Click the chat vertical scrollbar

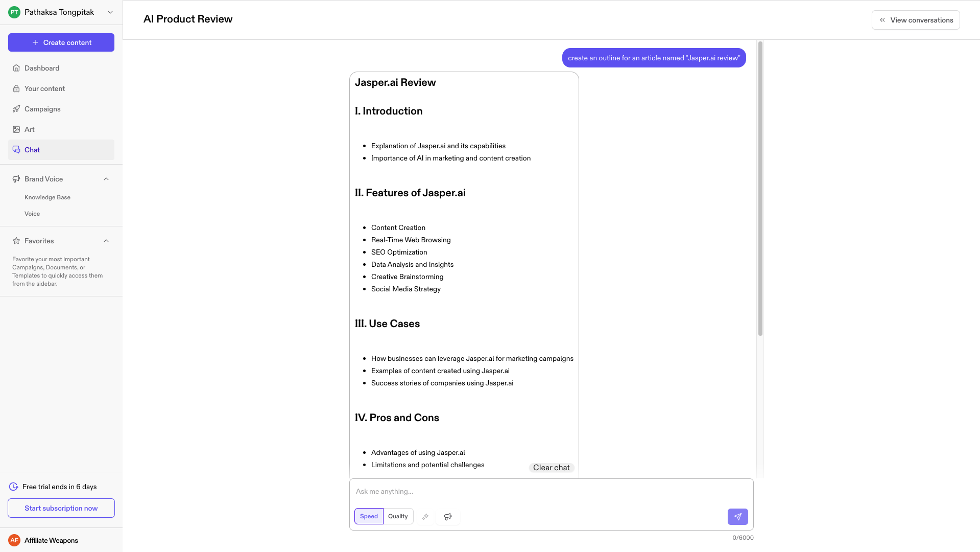[760, 189]
